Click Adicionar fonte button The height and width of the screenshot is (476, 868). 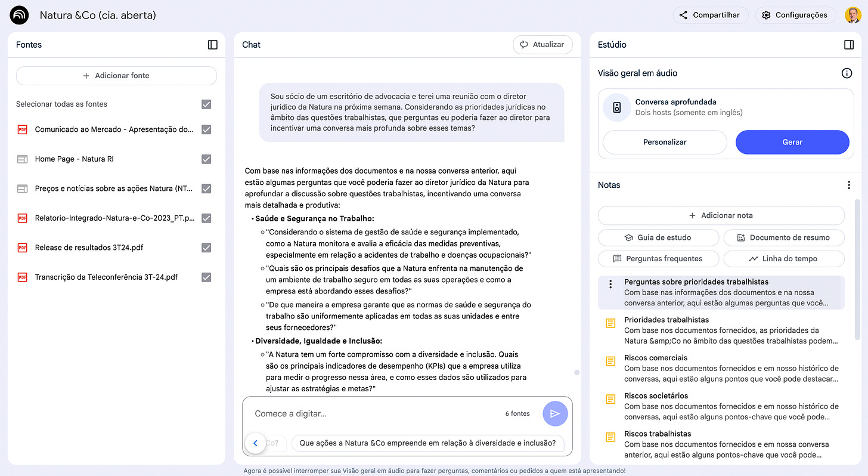coord(116,76)
